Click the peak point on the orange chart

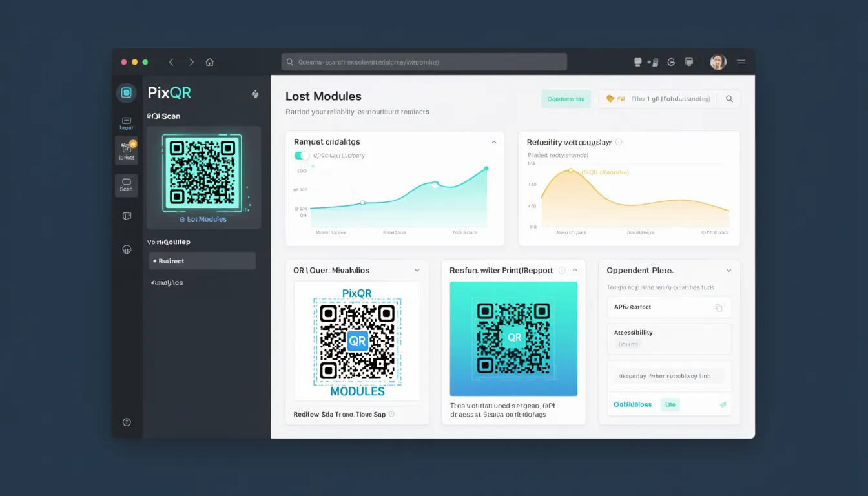point(571,170)
